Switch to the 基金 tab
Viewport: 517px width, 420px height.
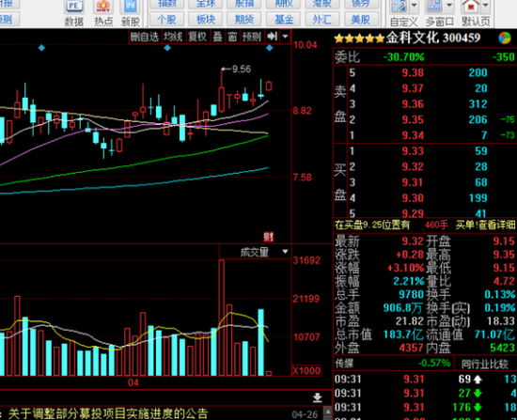pos(283,20)
